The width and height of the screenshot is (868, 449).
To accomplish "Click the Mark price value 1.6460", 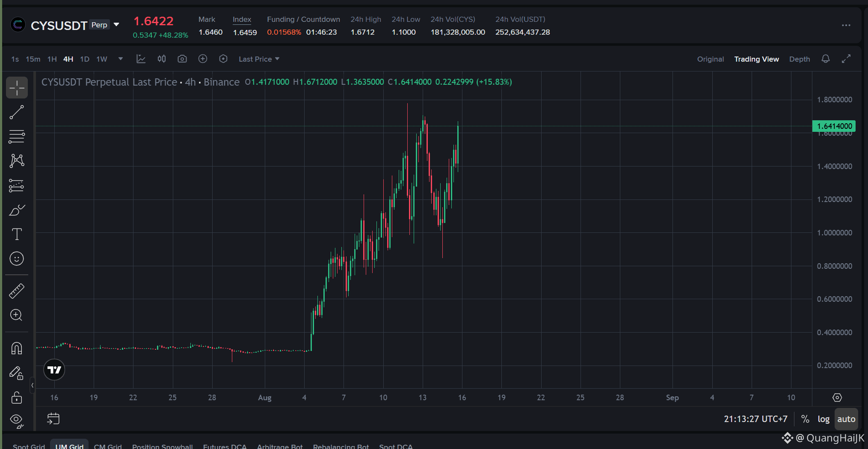I will click(x=210, y=32).
